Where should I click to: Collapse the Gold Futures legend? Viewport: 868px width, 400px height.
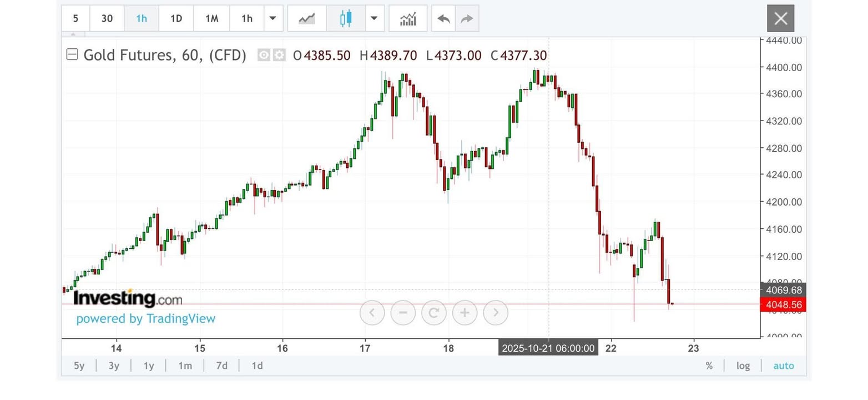pos(72,54)
